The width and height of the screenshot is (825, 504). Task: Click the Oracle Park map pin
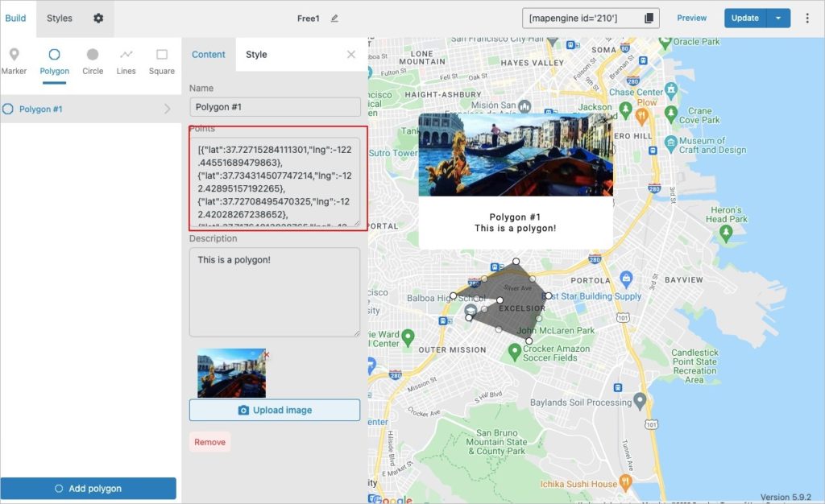tap(665, 42)
